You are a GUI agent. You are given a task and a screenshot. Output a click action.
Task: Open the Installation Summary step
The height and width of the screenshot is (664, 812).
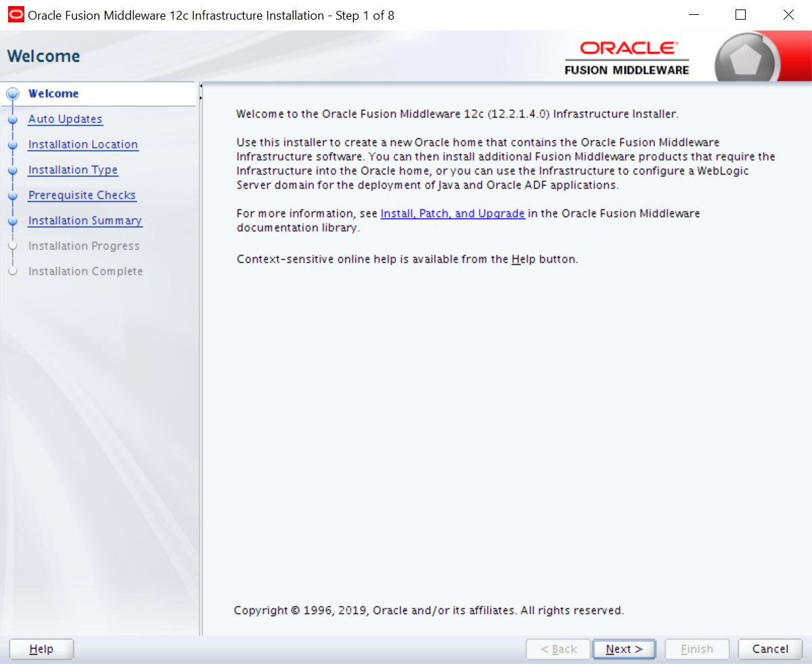tap(85, 221)
